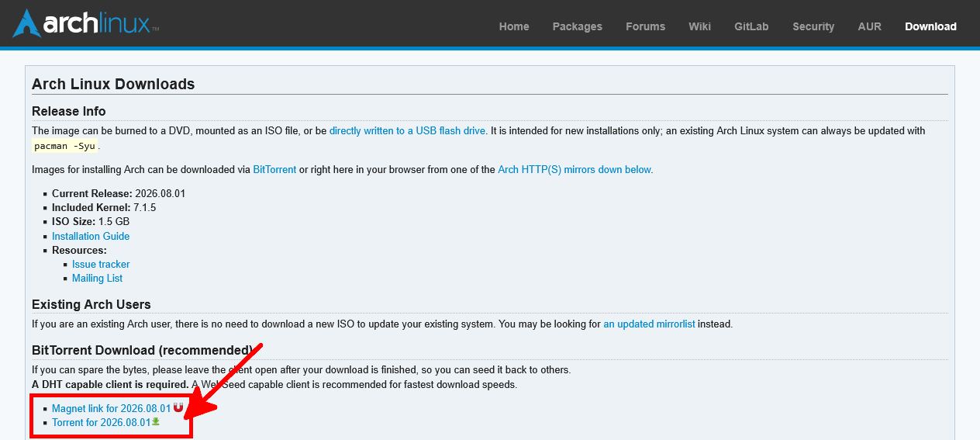980x440 pixels.
Task: Click the green download icon beside Torrent
Action: click(156, 421)
